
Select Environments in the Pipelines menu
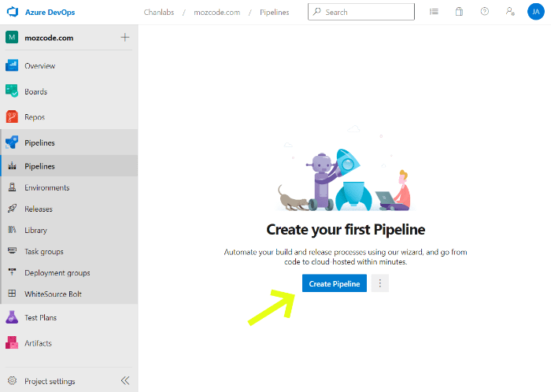[x=46, y=187]
